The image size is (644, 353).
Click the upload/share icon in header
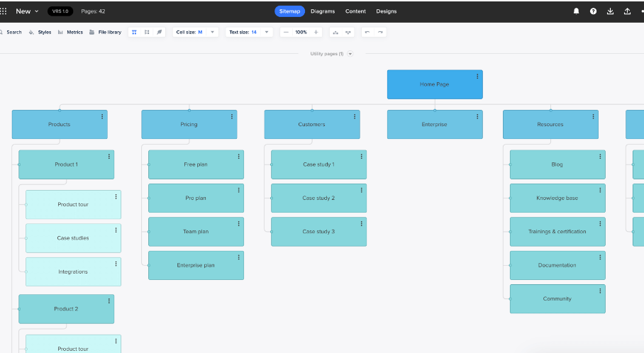click(x=627, y=11)
